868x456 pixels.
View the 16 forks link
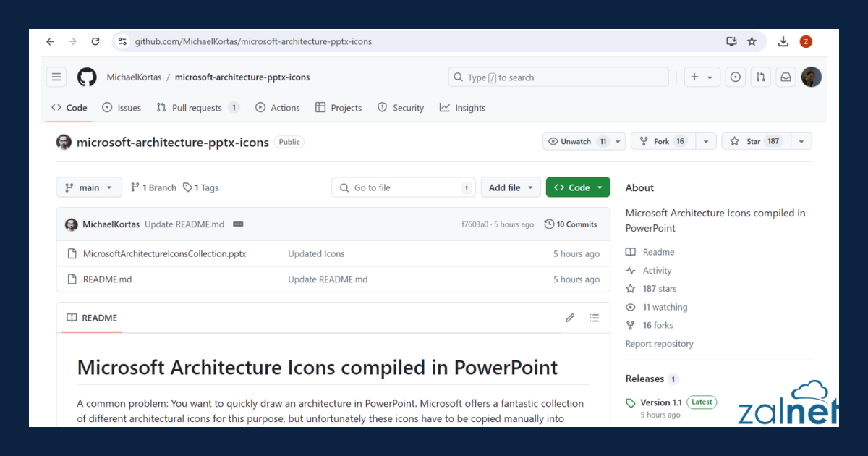click(650, 326)
